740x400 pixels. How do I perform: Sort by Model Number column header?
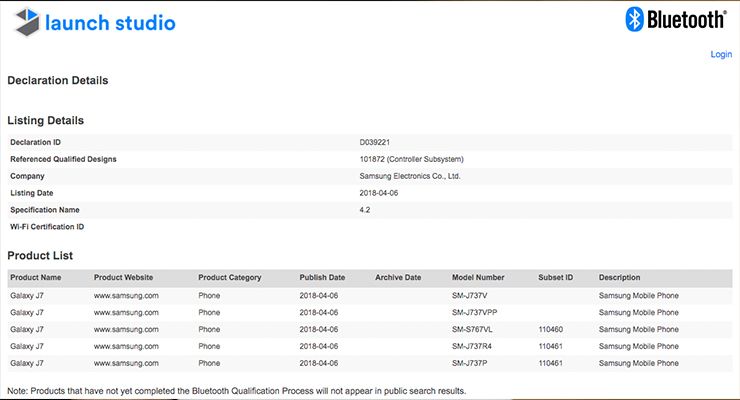(x=478, y=277)
